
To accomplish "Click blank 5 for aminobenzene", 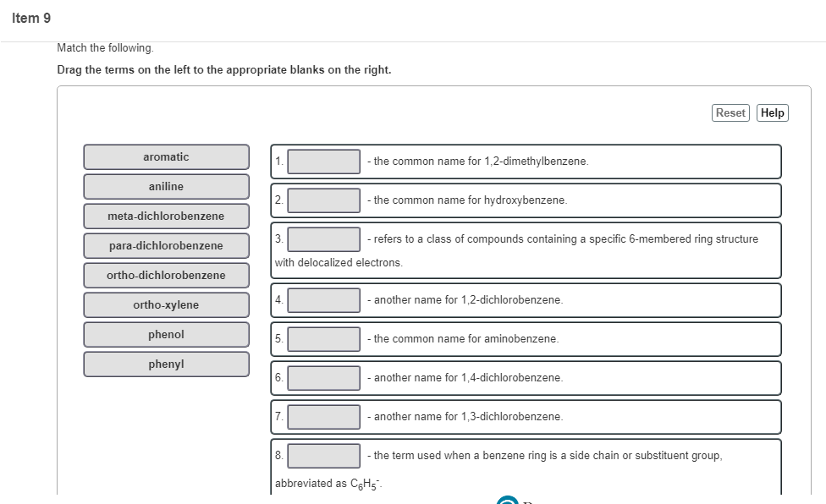I will [324, 339].
